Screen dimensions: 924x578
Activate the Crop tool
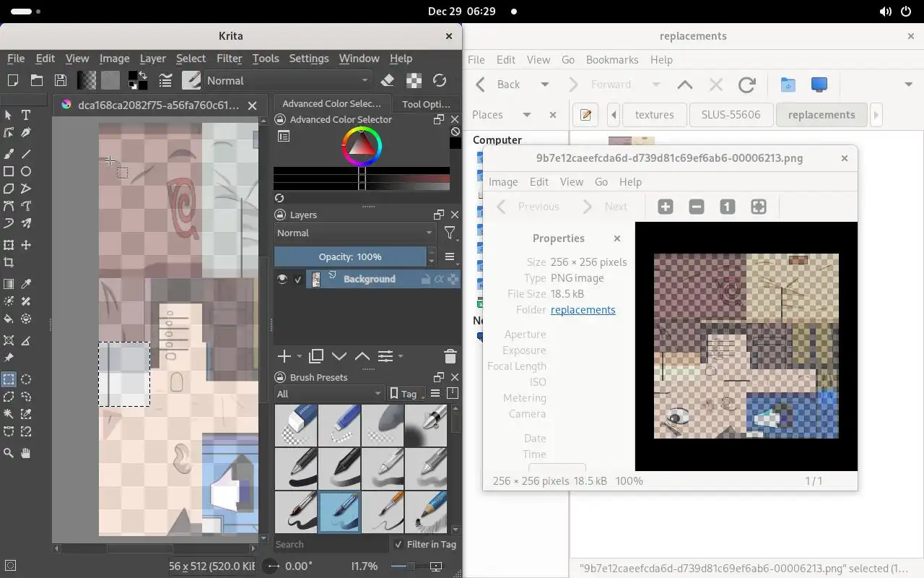point(9,262)
